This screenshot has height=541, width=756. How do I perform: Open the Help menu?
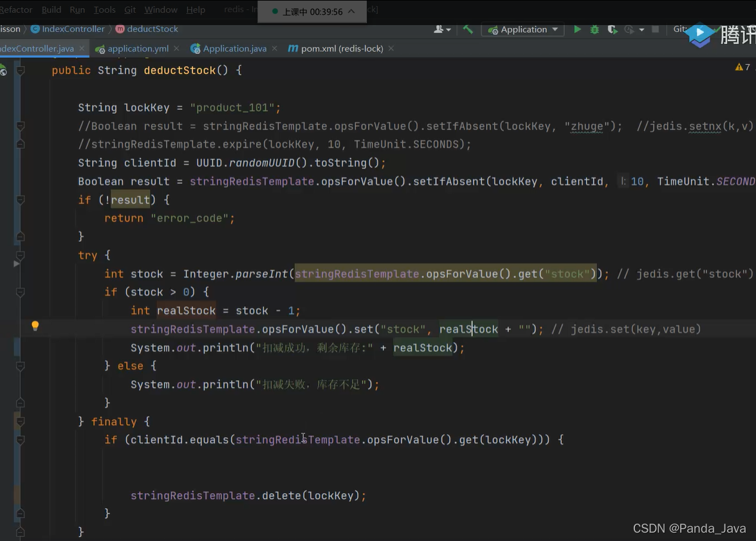196,10
